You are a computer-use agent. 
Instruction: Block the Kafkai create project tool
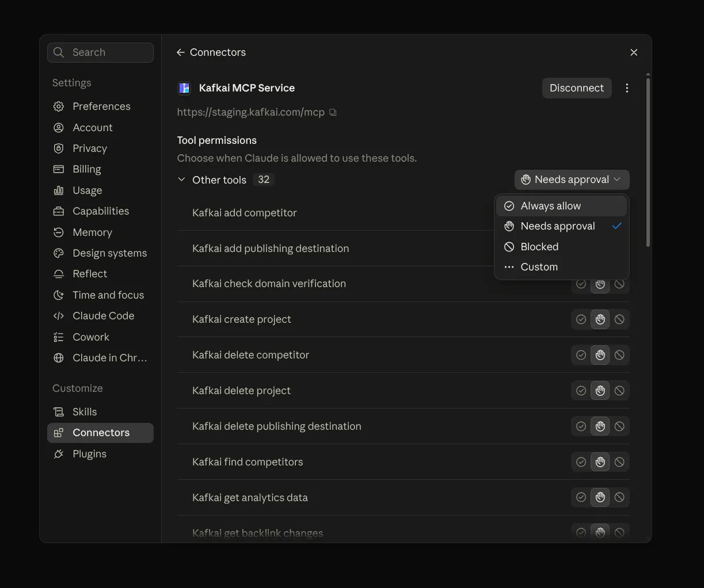pyautogui.click(x=619, y=319)
